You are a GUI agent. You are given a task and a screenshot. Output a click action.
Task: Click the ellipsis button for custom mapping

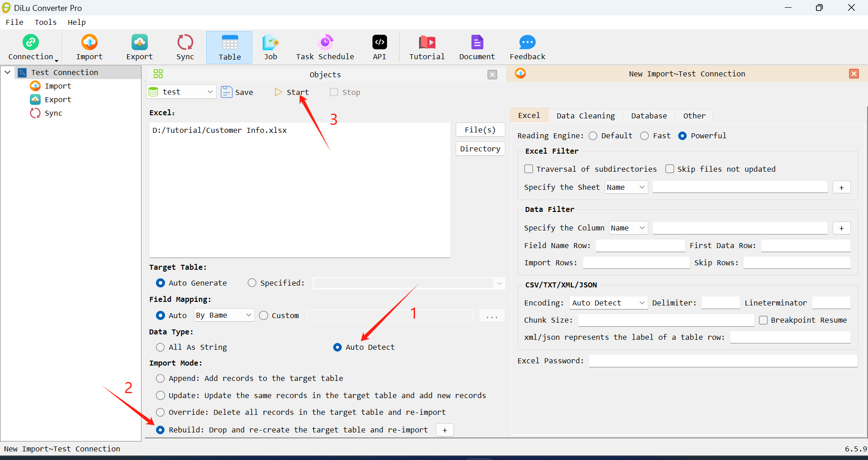[x=492, y=315]
